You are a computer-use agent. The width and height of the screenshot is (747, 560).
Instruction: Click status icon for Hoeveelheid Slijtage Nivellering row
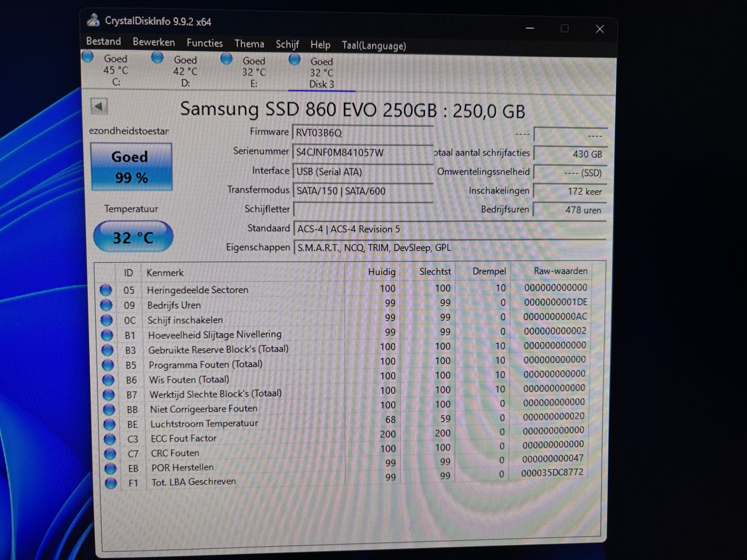[x=107, y=335]
